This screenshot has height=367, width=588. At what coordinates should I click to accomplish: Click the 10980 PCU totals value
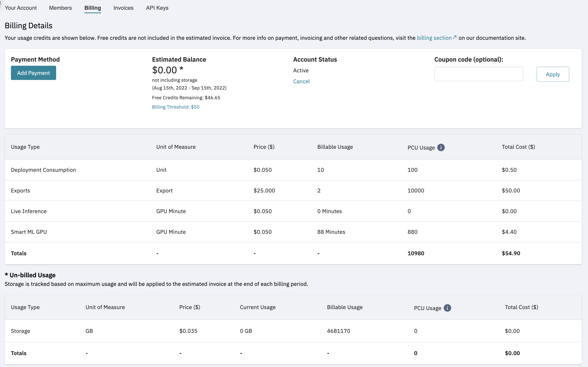[x=416, y=253]
